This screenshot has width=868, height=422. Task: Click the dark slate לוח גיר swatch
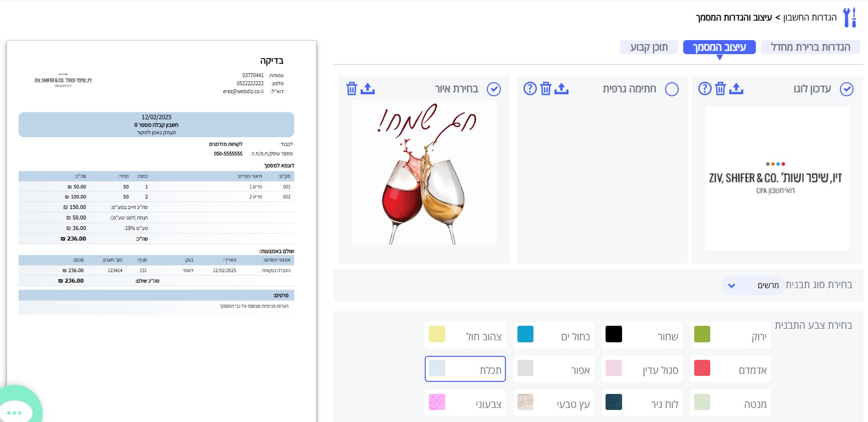pyautogui.click(x=614, y=402)
